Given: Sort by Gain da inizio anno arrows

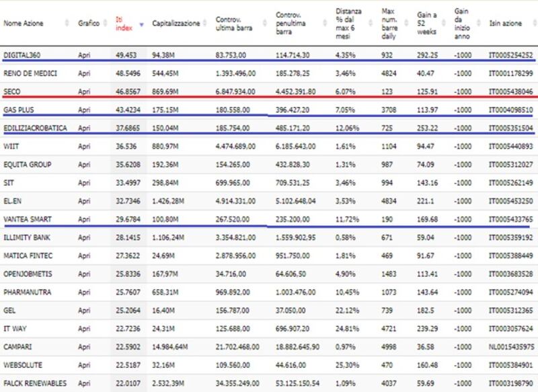Looking at the screenshot, I should [x=480, y=24].
